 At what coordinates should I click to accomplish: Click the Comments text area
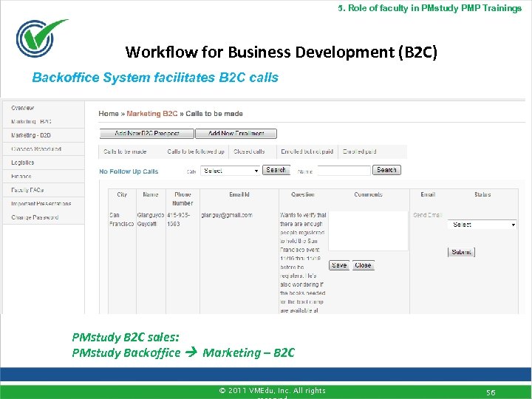(368, 231)
